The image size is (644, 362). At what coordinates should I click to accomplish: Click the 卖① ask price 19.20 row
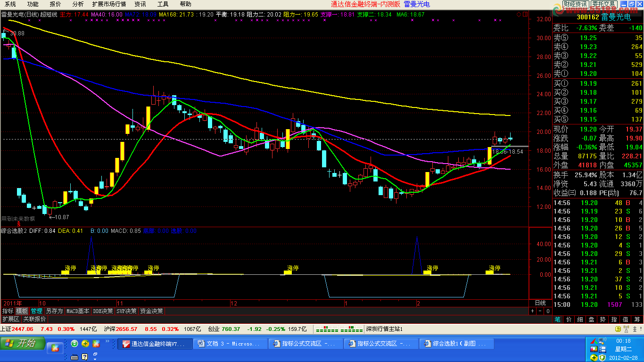[598, 74]
